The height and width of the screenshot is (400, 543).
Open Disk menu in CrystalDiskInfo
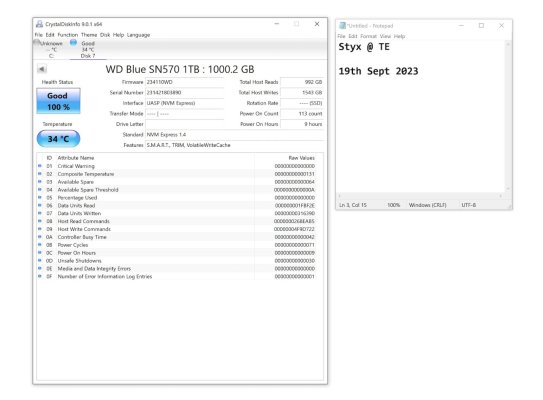point(105,35)
